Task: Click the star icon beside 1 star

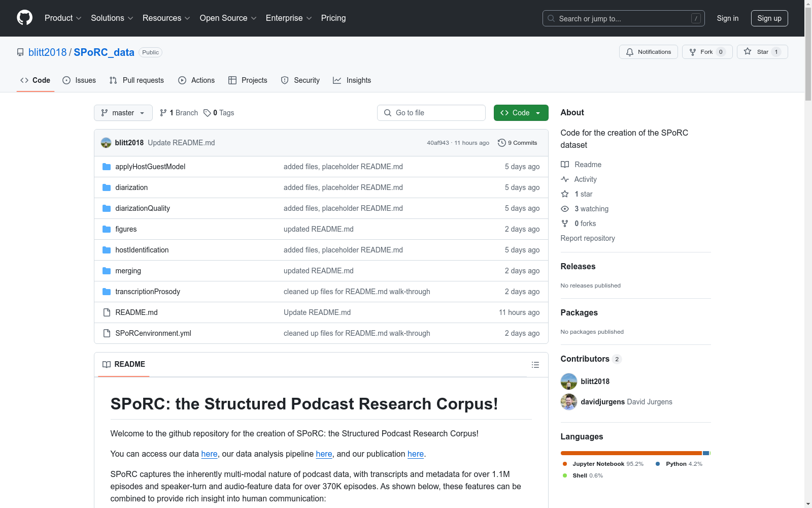Action: (565, 194)
